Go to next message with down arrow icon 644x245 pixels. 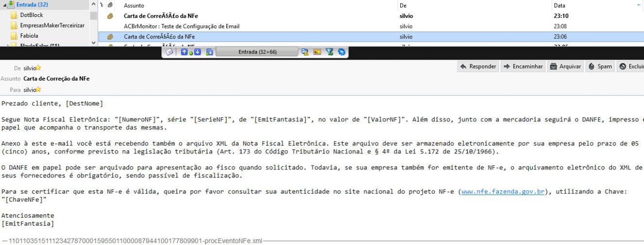[x=198, y=52]
